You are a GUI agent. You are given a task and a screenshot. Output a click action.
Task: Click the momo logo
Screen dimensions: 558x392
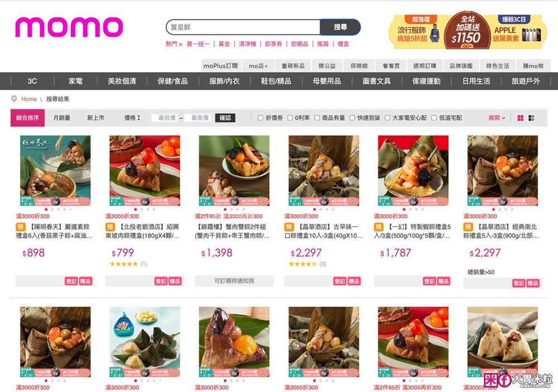click(69, 27)
